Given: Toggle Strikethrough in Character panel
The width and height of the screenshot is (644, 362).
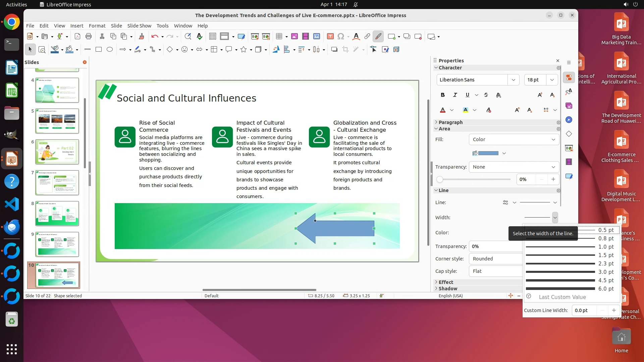Looking at the screenshot, I should (486, 95).
